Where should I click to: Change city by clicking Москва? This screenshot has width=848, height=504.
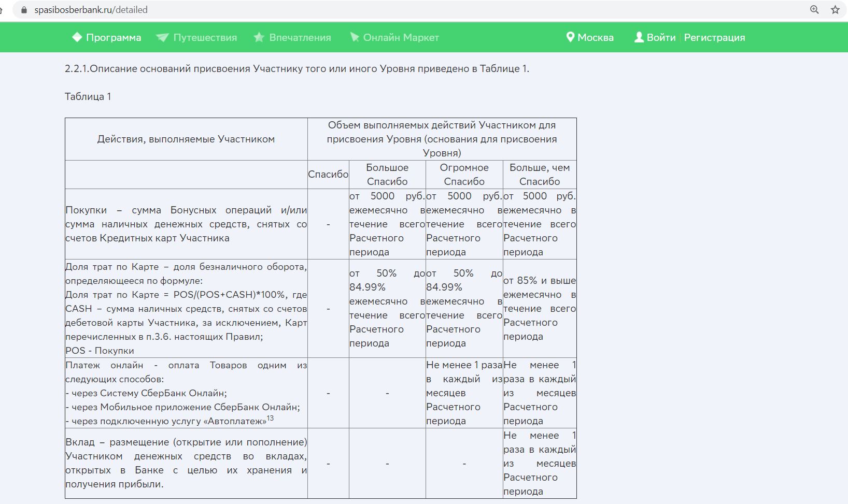tap(595, 38)
